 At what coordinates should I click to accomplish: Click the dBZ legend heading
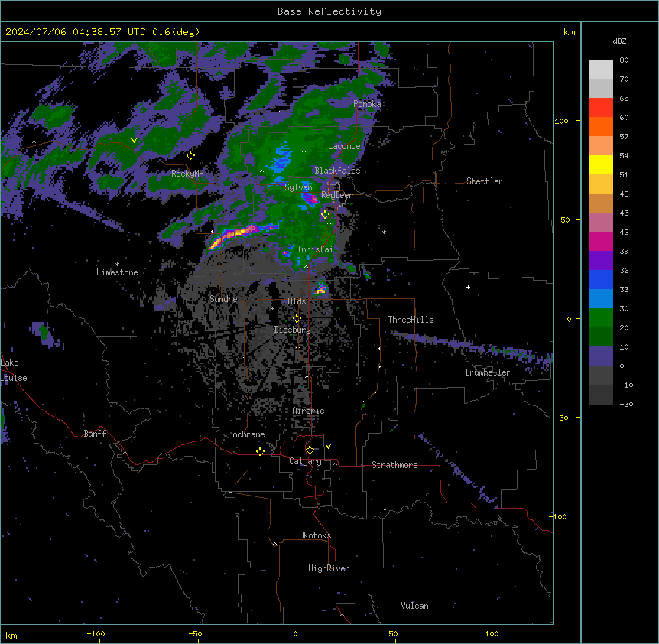coord(619,41)
